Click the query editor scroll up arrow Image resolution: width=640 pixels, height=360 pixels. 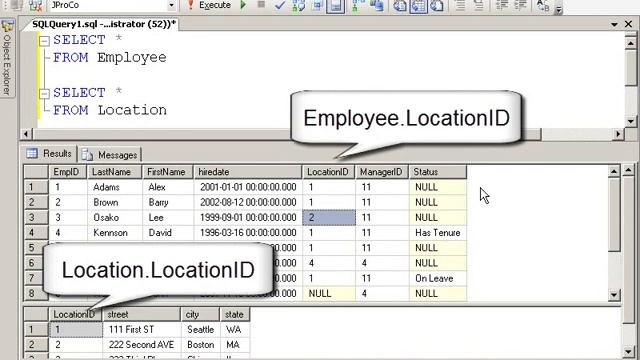(x=631, y=43)
